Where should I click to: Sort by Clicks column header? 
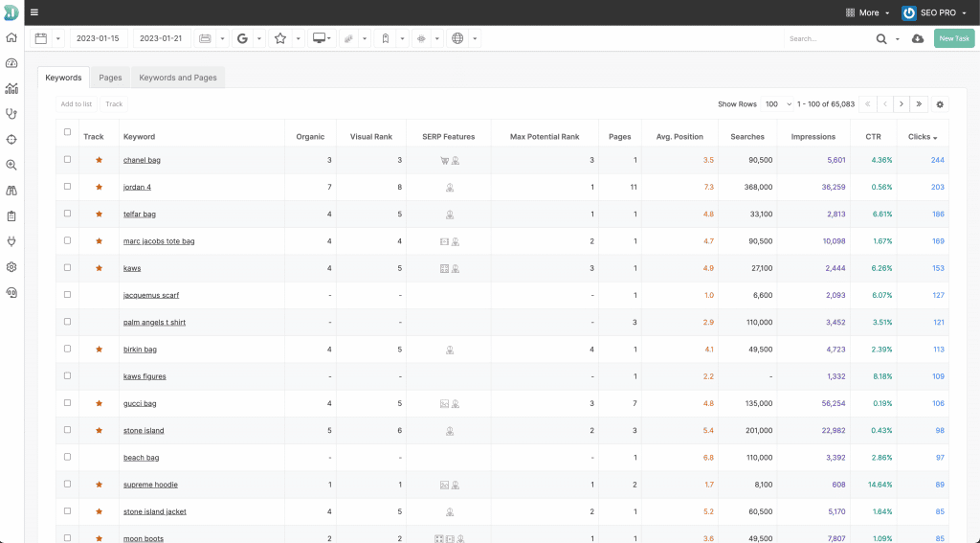tap(923, 136)
